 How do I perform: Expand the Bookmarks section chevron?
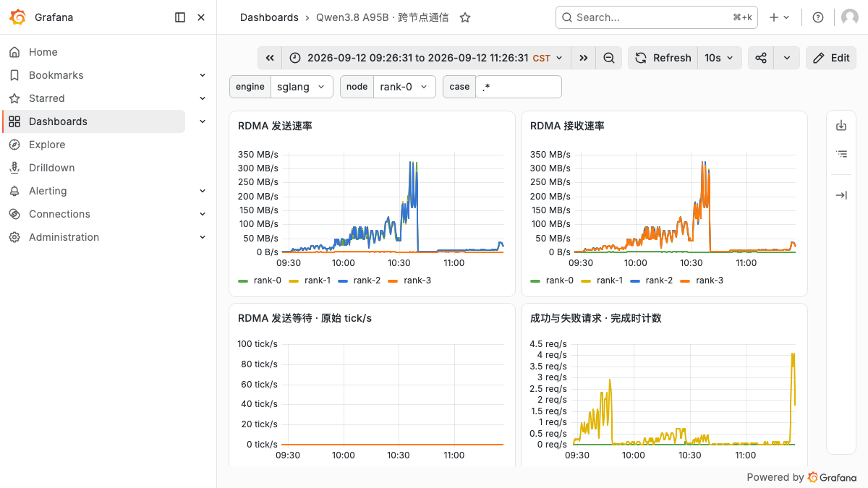[203, 75]
